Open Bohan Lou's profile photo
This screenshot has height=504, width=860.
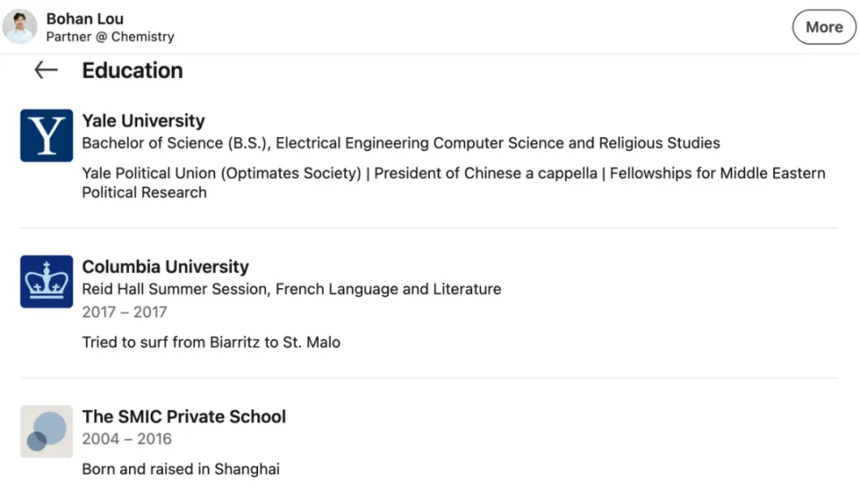20,26
